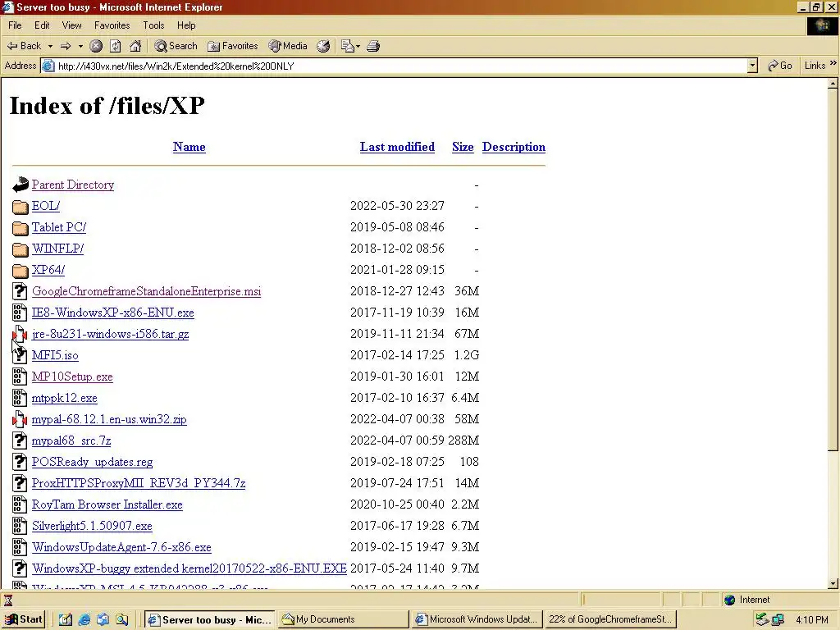Open the Favorites menu
Screen dimensions: 840x630
click(x=112, y=25)
